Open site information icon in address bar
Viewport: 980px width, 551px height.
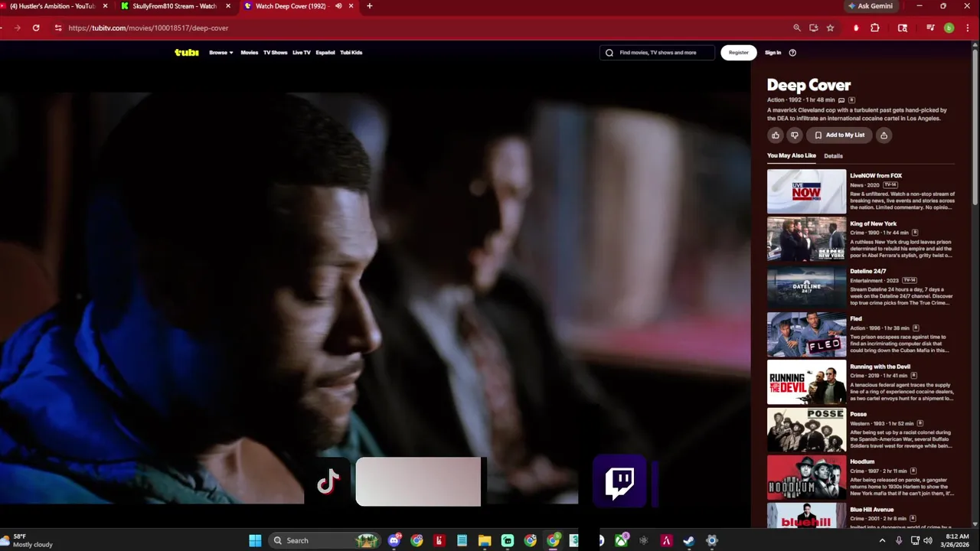pyautogui.click(x=57, y=28)
